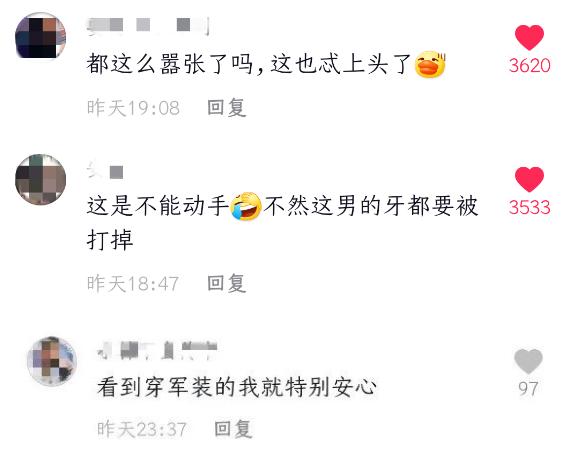Viewport: 573px width, 450px height.
Task: Tap the 97 like count
Action: (x=528, y=389)
